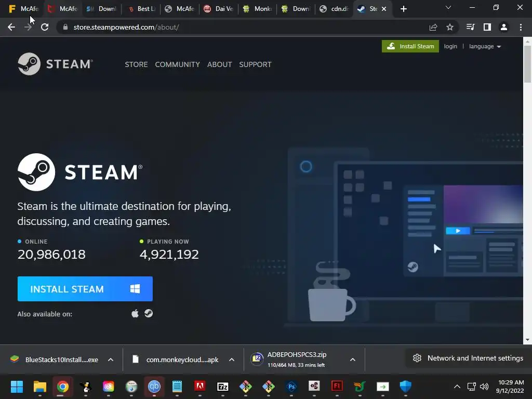Open Adobe Flash from the taskbar

click(x=337, y=387)
